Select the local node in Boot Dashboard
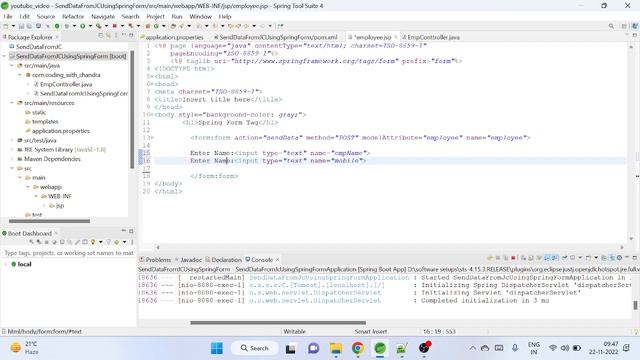The height and width of the screenshot is (360, 640). click(x=24, y=264)
